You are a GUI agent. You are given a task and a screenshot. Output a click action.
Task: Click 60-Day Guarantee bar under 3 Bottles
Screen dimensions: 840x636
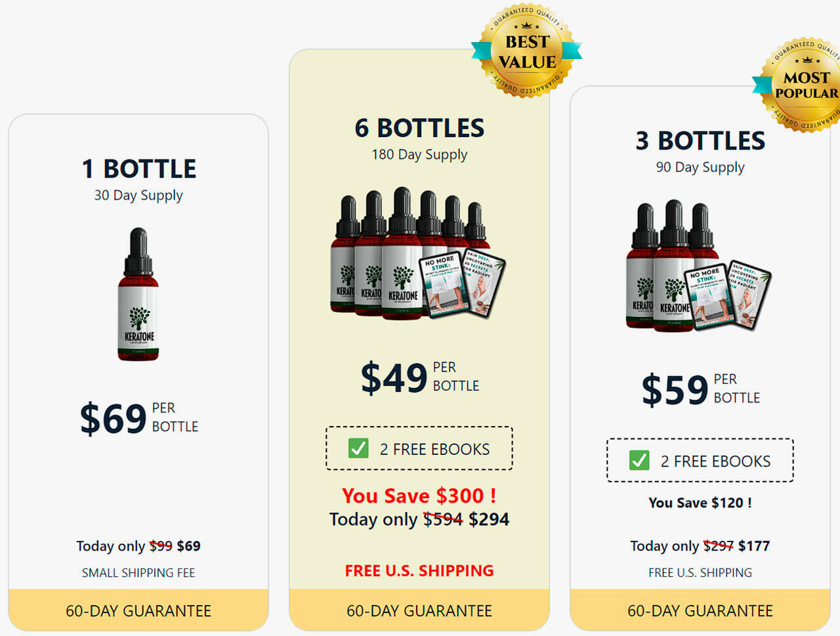[700, 610]
